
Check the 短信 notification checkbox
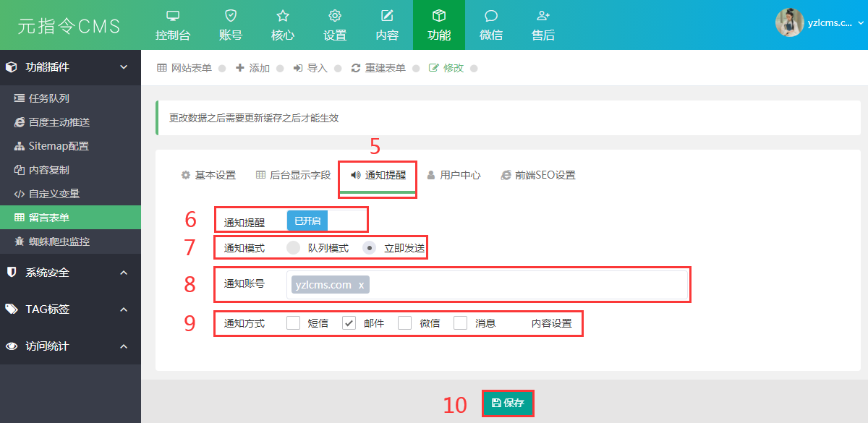(x=293, y=323)
